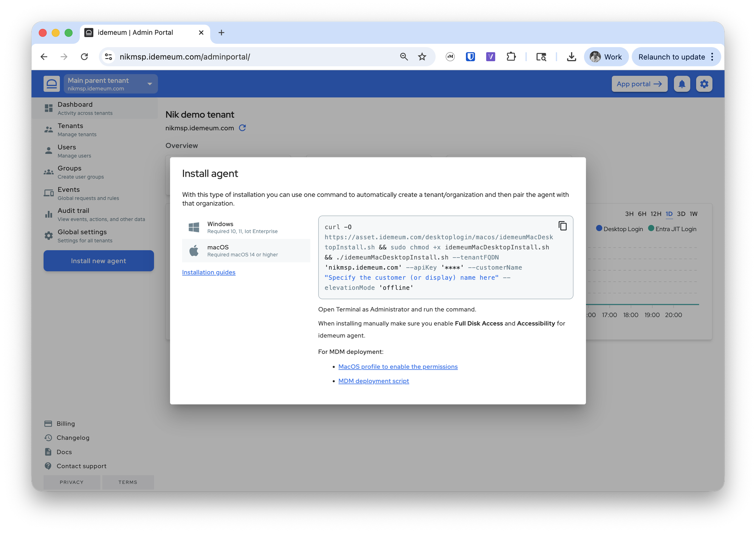Open Chrome downloads icon

(572, 57)
